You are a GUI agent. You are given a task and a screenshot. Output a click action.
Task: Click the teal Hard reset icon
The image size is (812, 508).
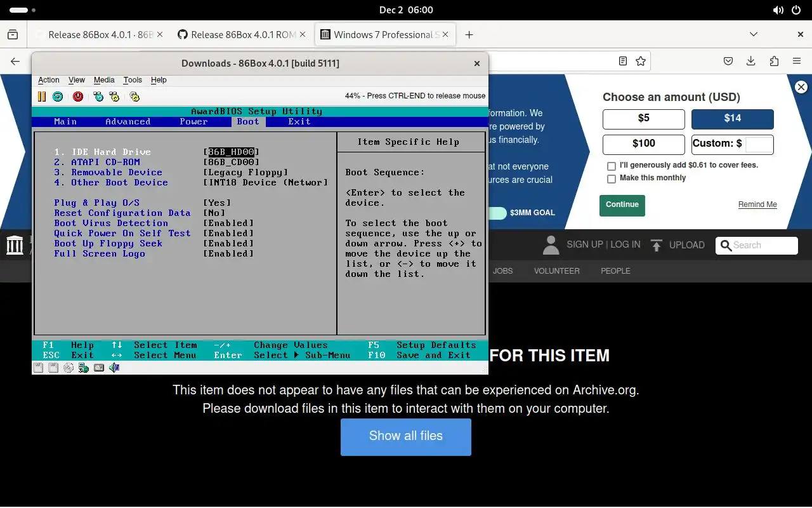pos(58,97)
